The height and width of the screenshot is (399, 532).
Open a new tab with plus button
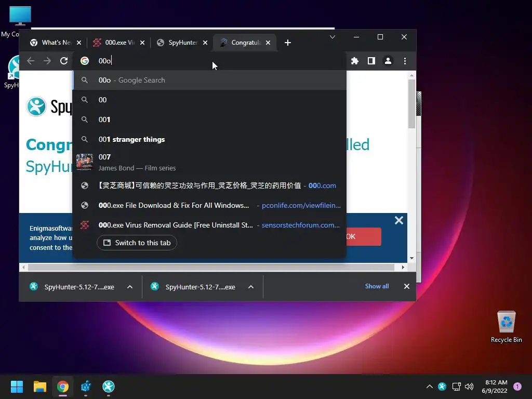[287, 43]
